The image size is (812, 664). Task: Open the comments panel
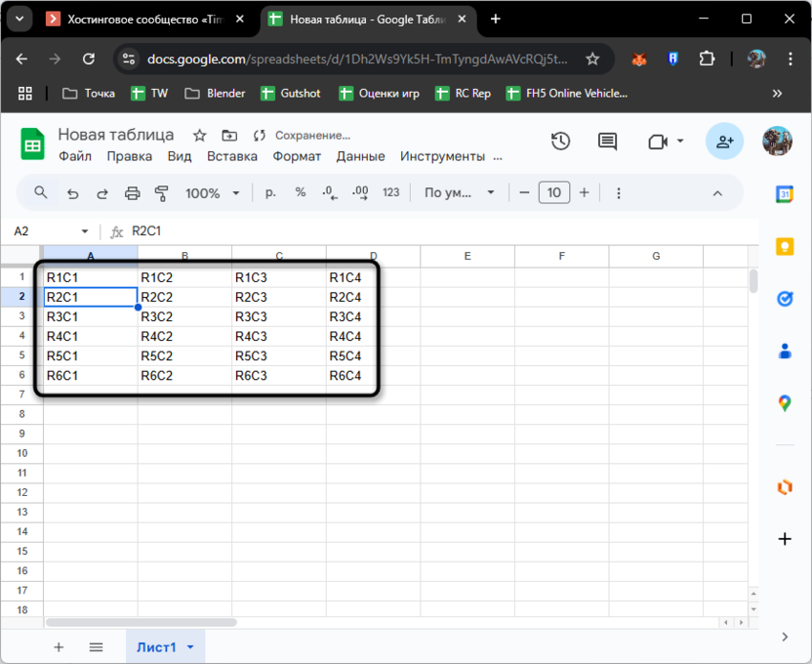point(606,142)
